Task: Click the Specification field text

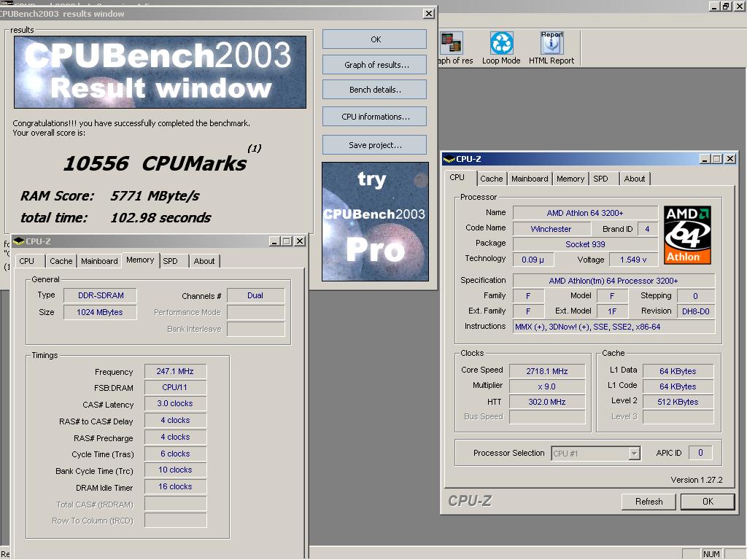Action: point(614,281)
